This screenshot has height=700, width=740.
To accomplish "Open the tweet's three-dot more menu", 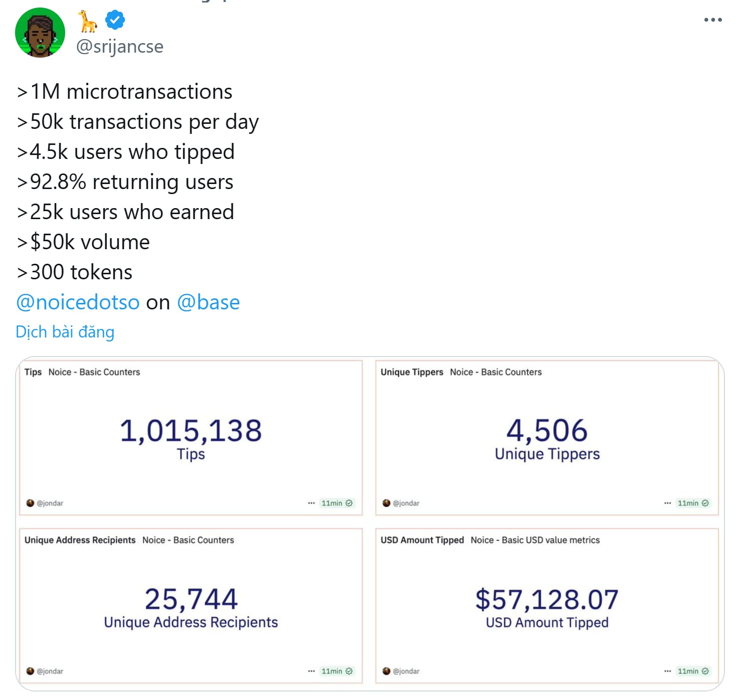I will point(712,20).
